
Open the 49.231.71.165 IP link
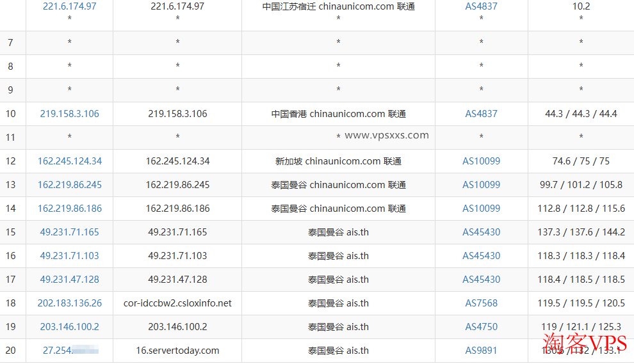point(69,232)
